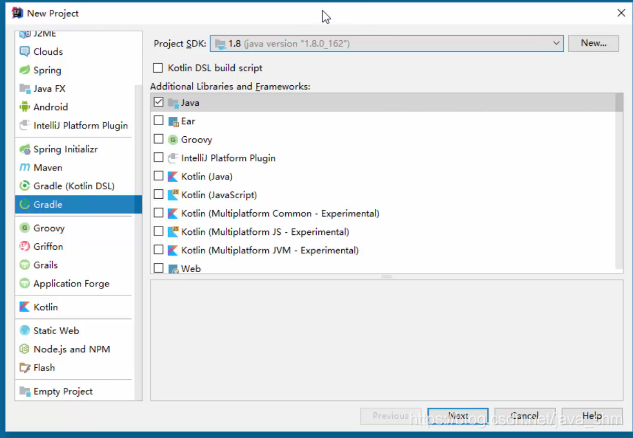Screen dimensions: 633x438
Task: Click the Java framework folder icon
Action: pos(173,103)
